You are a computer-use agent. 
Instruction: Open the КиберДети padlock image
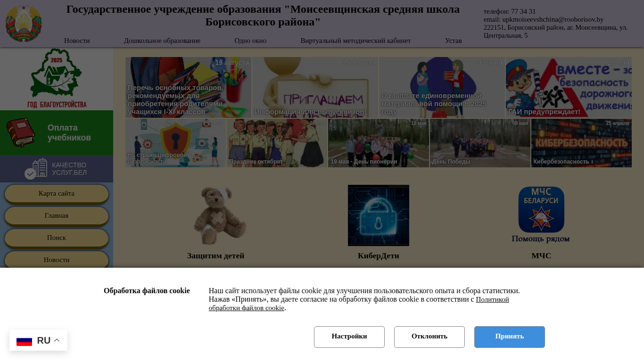[379, 215]
